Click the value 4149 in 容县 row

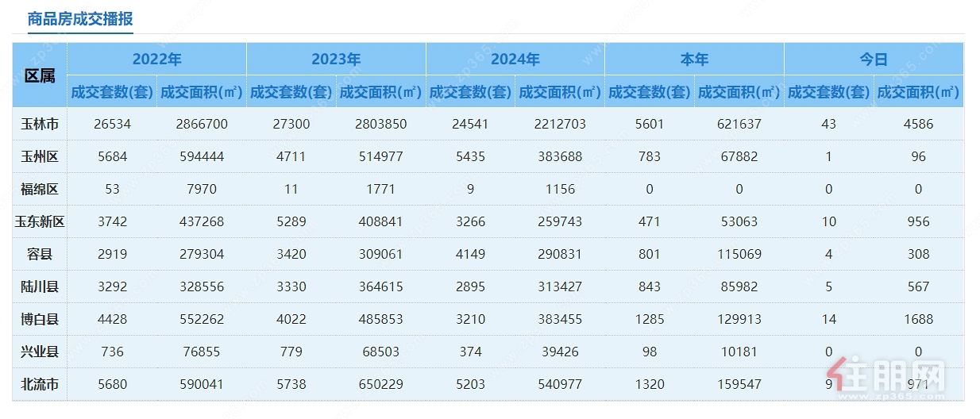coord(471,254)
